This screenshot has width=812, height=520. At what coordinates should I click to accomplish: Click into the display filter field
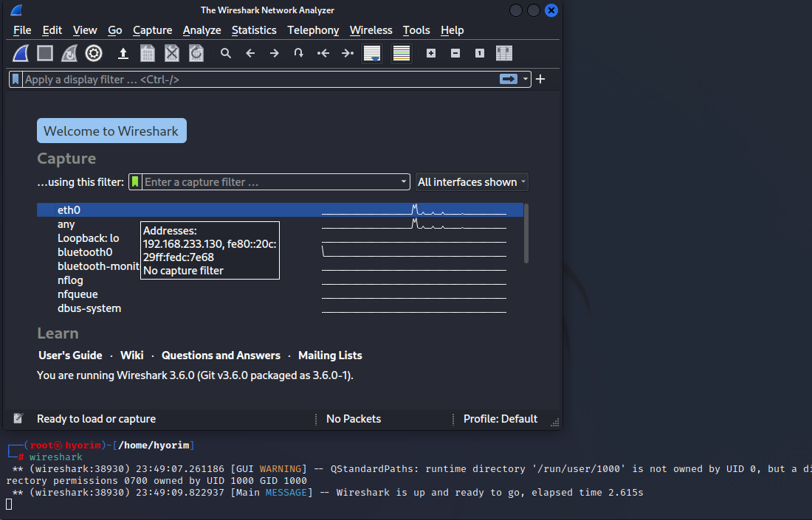tap(260, 79)
